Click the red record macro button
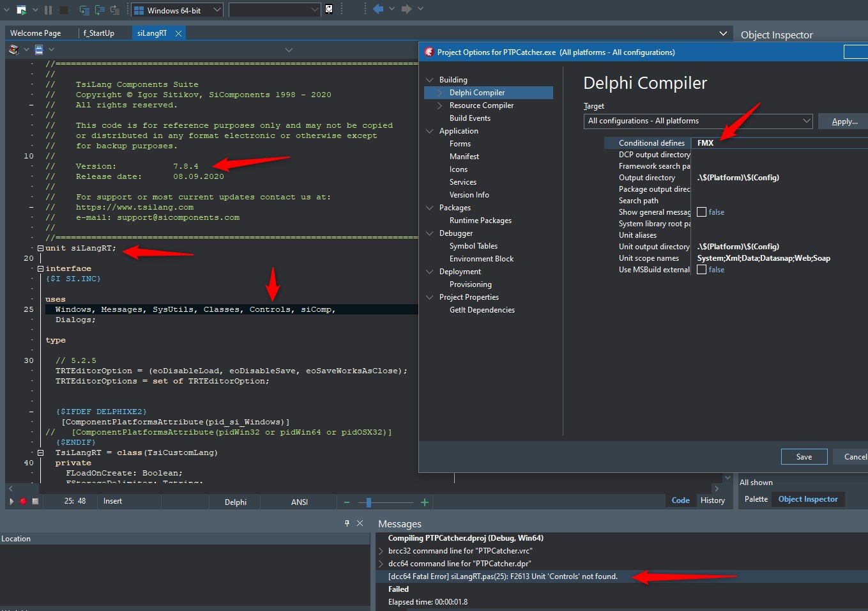The width and height of the screenshot is (868, 611). (23, 502)
